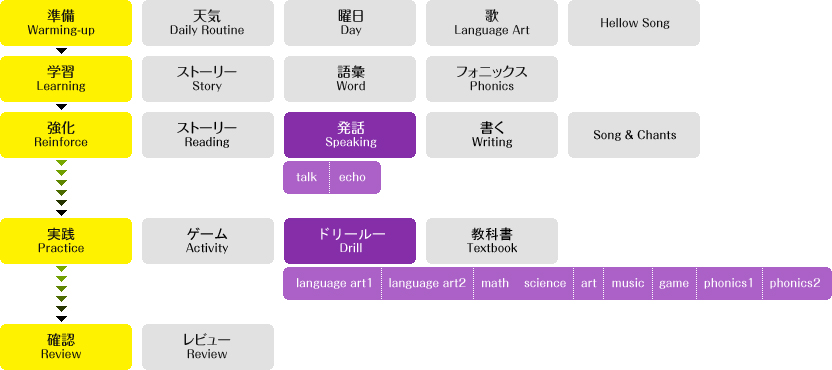Open the Activity game box
The image size is (832, 370).
(207, 241)
